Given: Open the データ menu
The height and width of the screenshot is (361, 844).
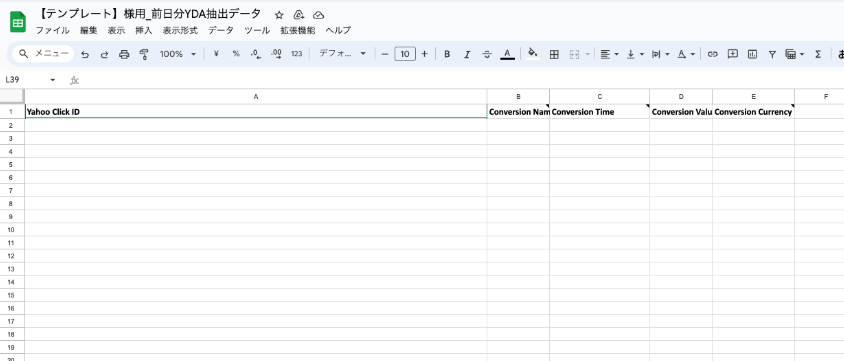Looking at the screenshot, I should click(221, 30).
